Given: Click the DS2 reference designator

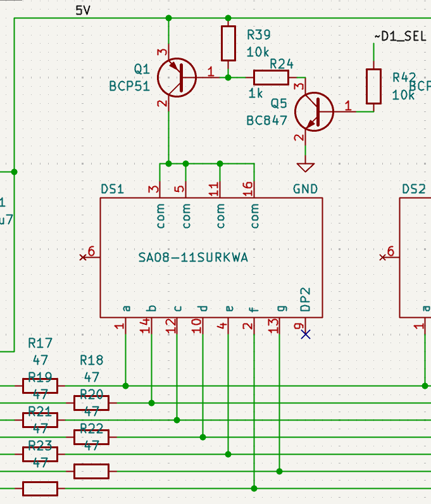Looking at the screenshot, I should (414, 189).
